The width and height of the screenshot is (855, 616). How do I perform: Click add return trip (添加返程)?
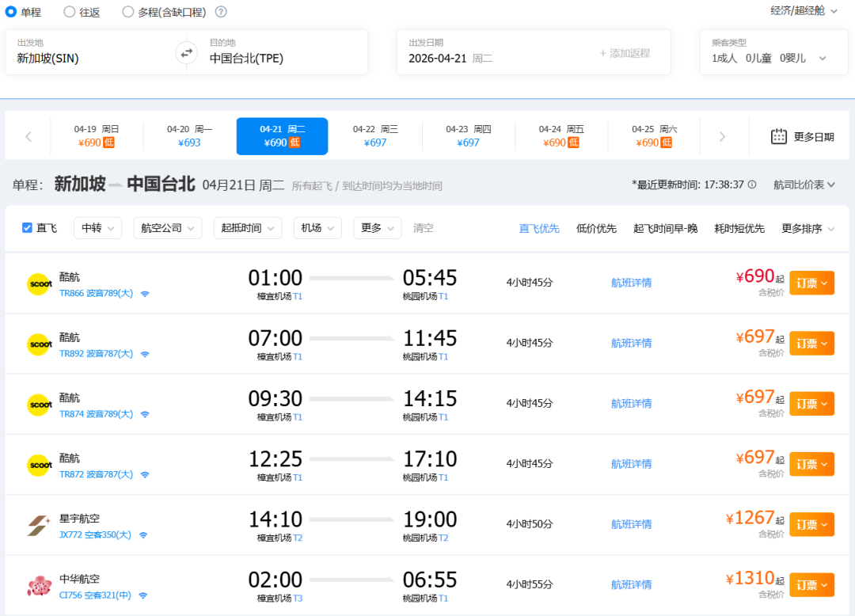[x=625, y=53]
